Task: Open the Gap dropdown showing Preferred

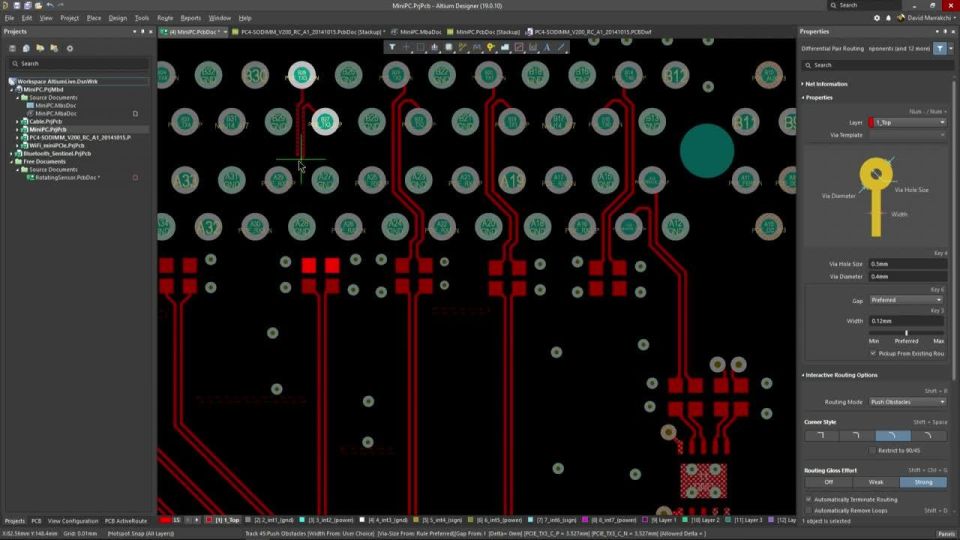Action: 906,300
